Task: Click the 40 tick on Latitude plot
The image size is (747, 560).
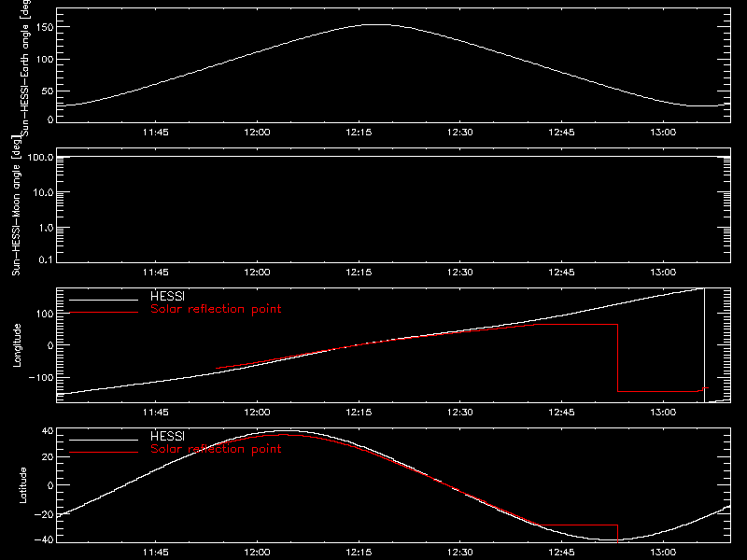Action: pyautogui.click(x=48, y=431)
